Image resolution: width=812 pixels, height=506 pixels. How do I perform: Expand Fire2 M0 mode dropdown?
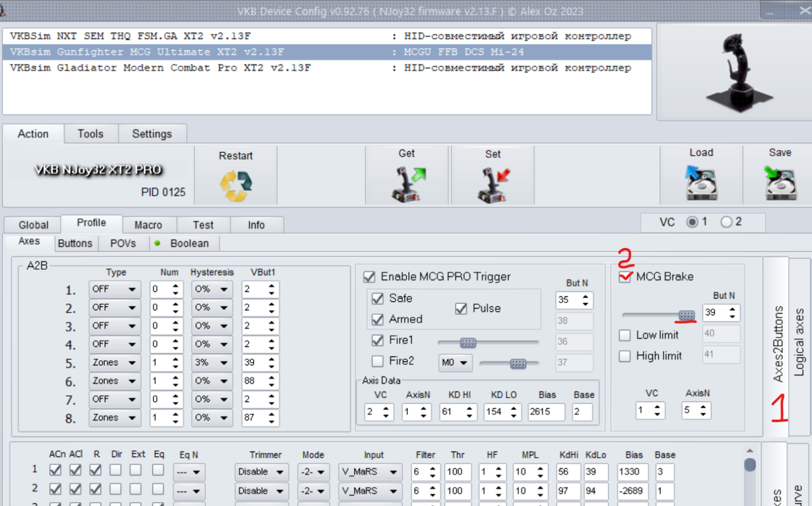pyautogui.click(x=455, y=363)
